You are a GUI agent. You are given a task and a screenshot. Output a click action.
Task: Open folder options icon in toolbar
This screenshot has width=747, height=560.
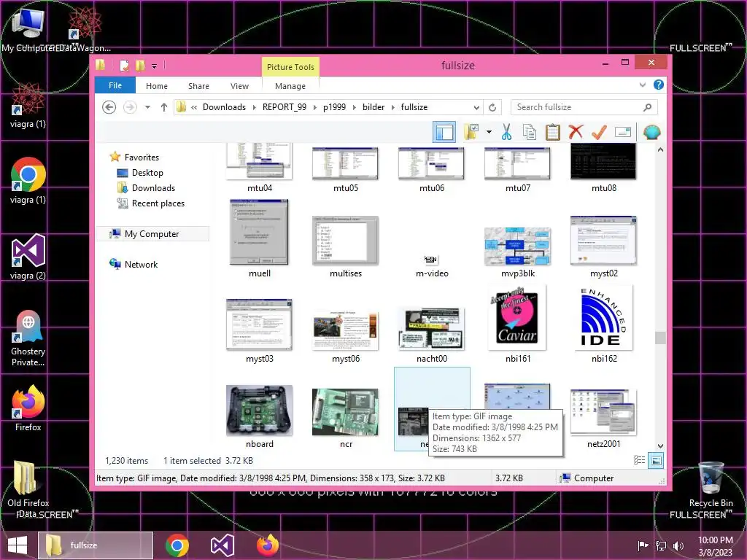coord(472,132)
